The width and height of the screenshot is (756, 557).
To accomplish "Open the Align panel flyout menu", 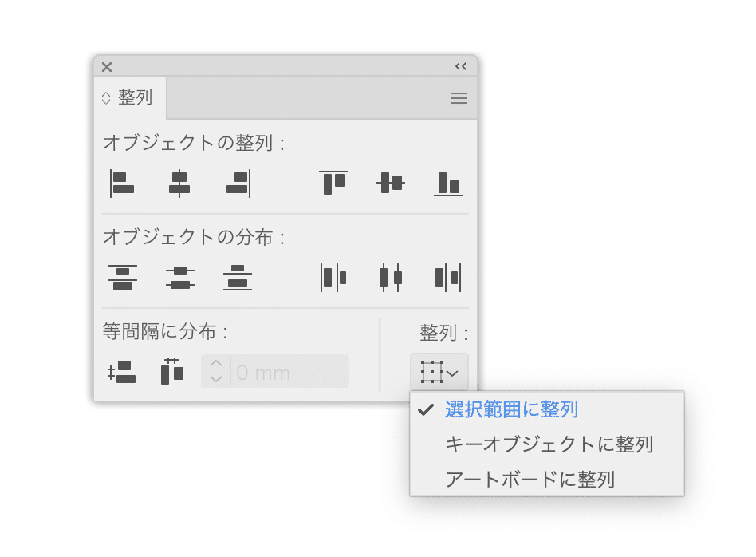I will coord(459,98).
